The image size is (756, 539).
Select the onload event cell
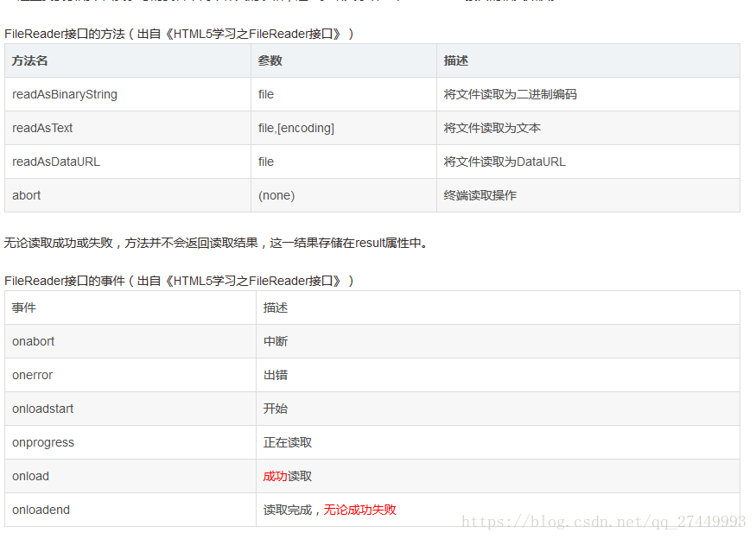click(x=130, y=476)
